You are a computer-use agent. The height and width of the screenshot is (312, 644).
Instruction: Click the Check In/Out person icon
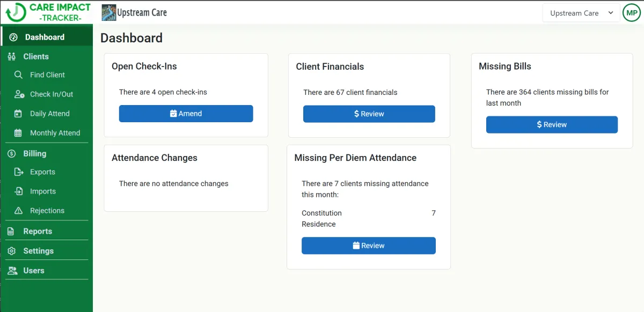[x=19, y=94]
